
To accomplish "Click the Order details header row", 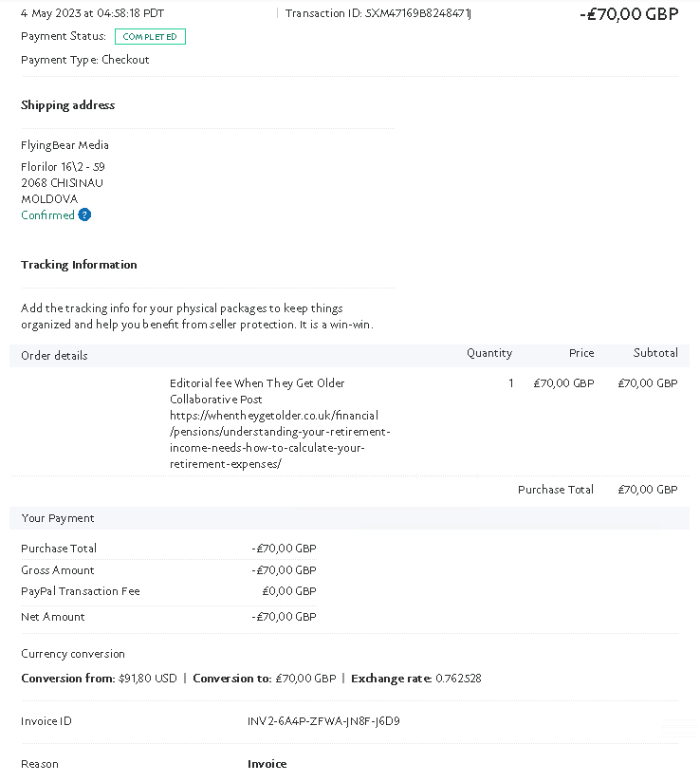I will (349, 356).
